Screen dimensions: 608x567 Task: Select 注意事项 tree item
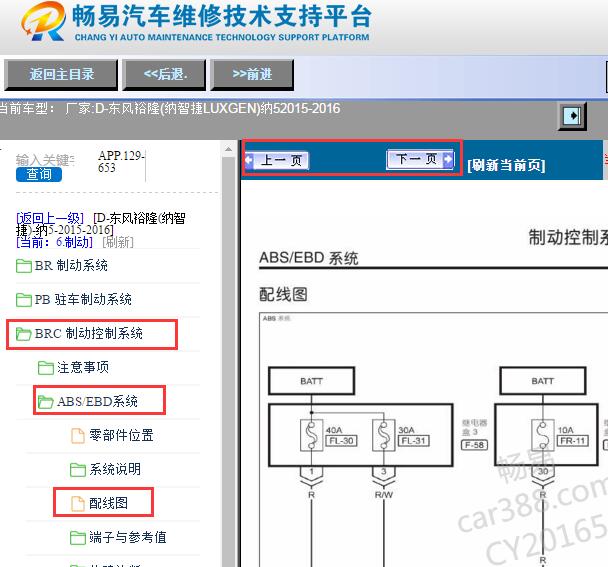(83, 367)
